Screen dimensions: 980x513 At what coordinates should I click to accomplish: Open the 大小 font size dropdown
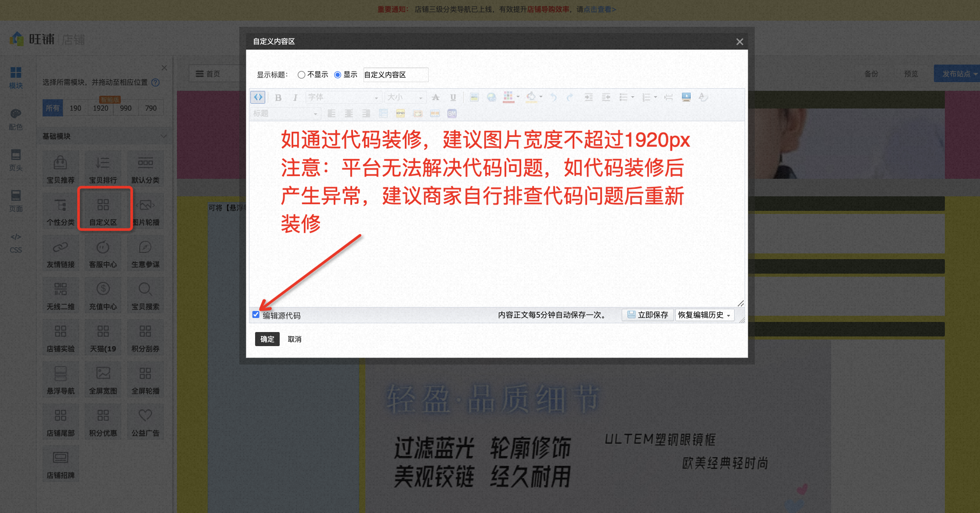[405, 97]
